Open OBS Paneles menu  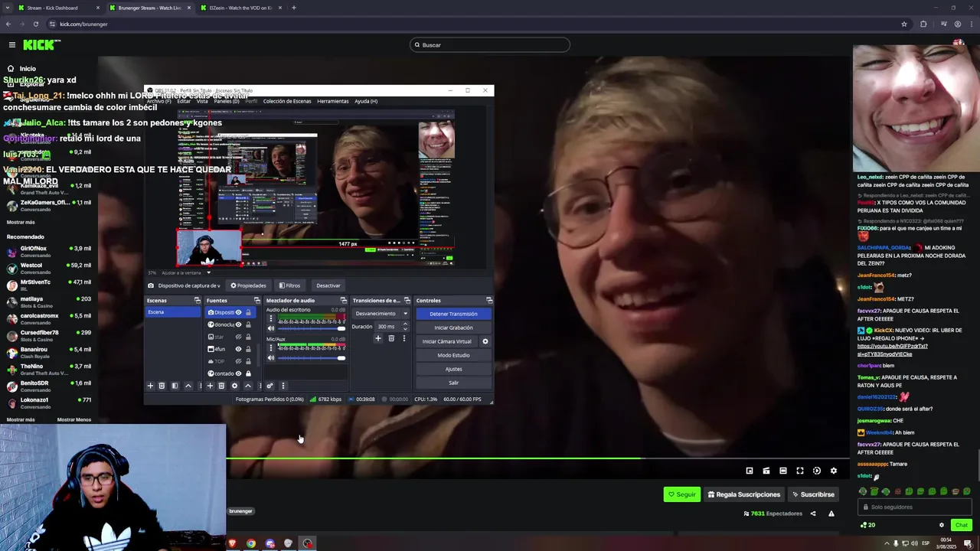point(227,101)
